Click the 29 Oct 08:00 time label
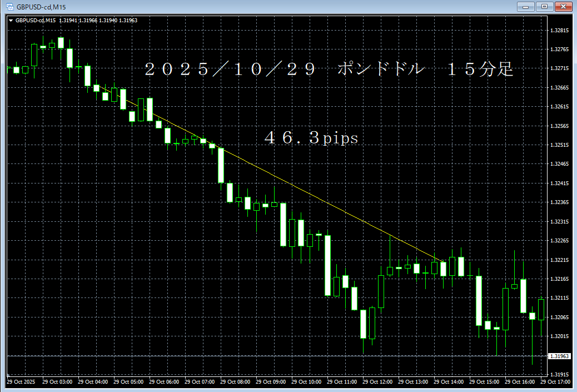The width and height of the screenshot is (577, 392). point(235,381)
